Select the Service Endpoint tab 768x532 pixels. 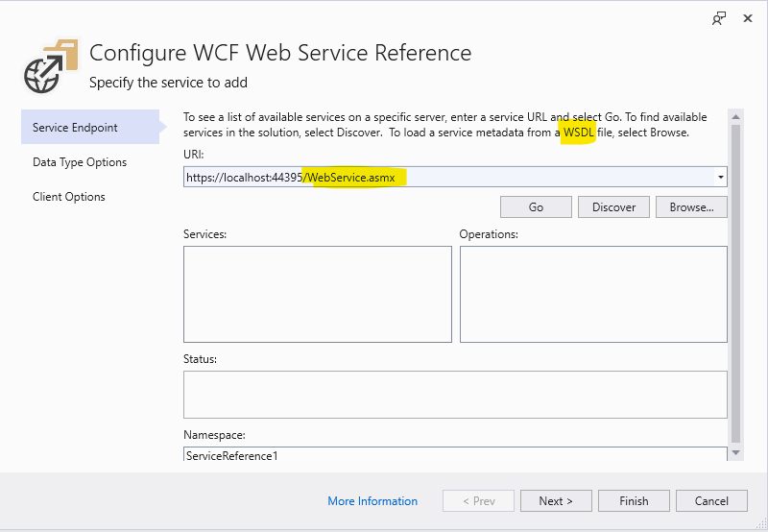90,128
